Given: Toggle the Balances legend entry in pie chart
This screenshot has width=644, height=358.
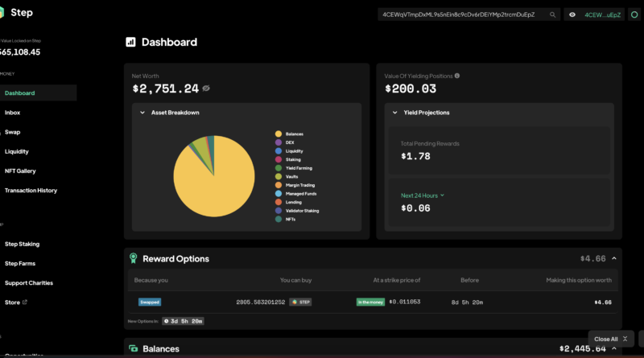Looking at the screenshot, I should pyautogui.click(x=294, y=134).
